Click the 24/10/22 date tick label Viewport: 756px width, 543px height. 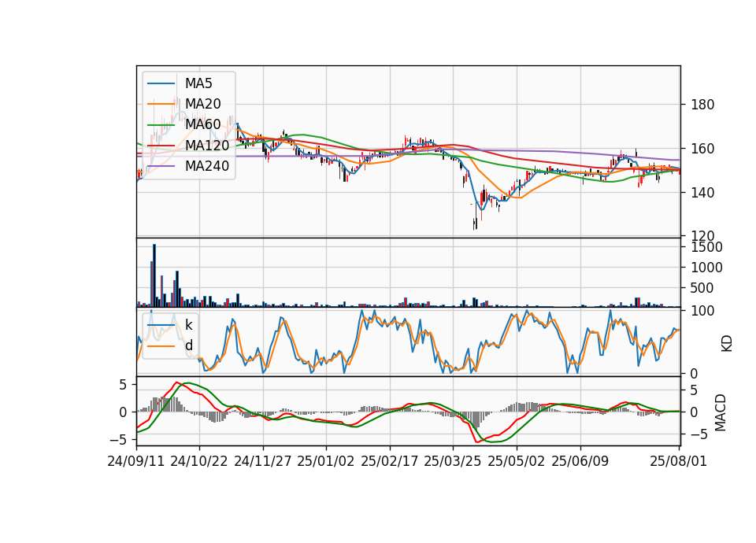pyautogui.click(x=199, y=461)
